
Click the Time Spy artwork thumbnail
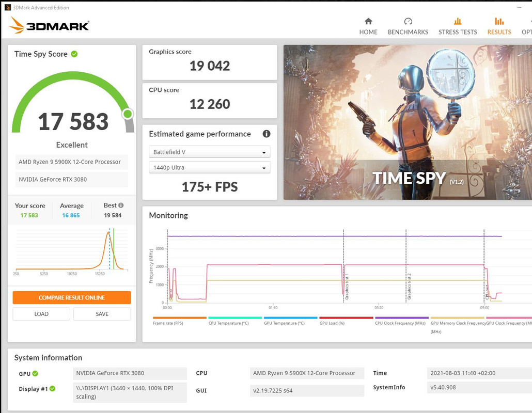pyautogui.click(x=408, y=122)
